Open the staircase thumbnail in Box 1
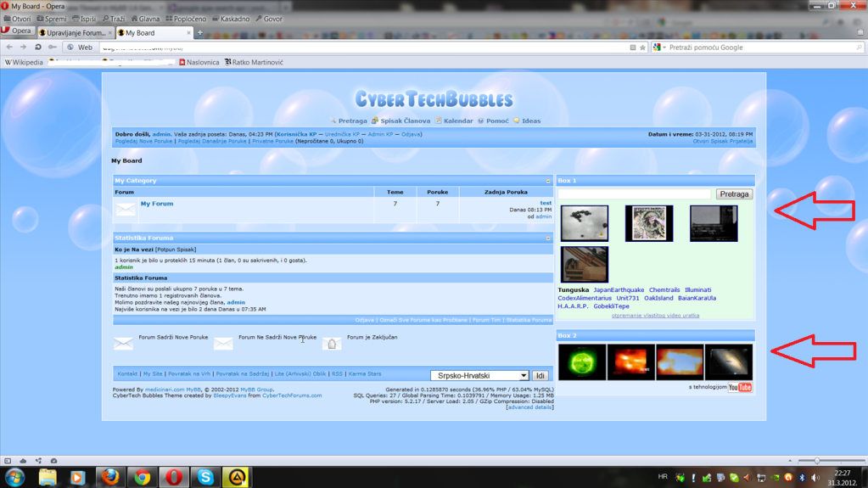 (x=584, y=264)
